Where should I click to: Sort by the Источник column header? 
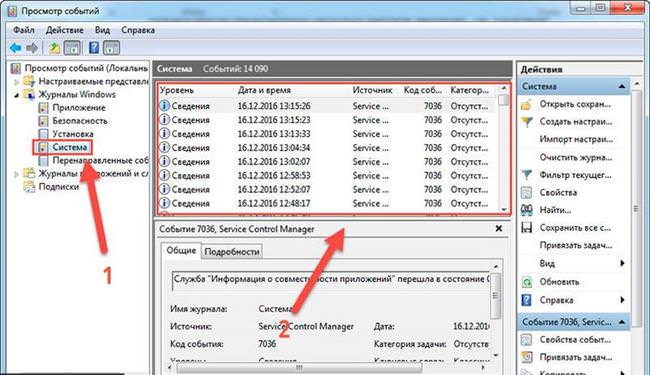tap(372, 90)
